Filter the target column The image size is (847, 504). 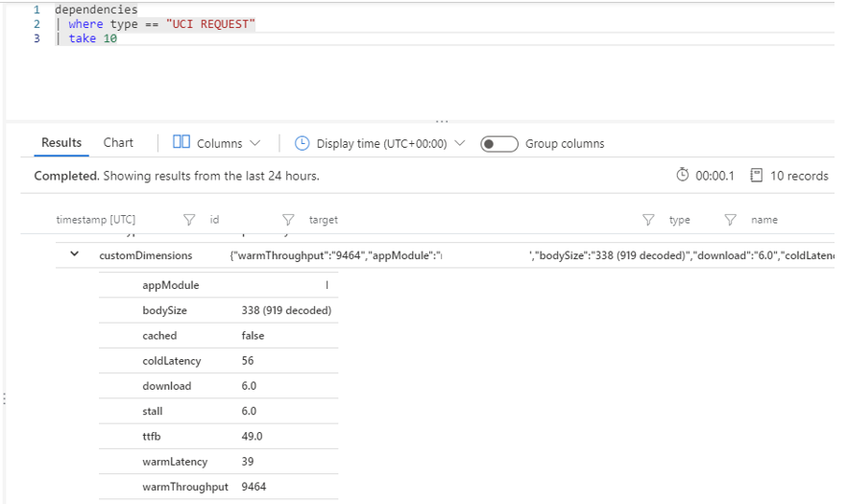[x=648, y=219]
